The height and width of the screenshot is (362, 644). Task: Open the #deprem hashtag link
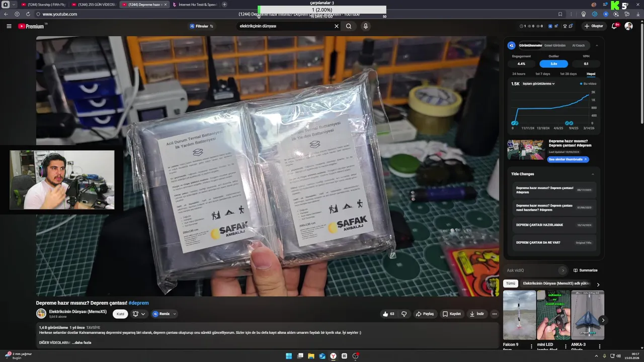tap(138, 303)
